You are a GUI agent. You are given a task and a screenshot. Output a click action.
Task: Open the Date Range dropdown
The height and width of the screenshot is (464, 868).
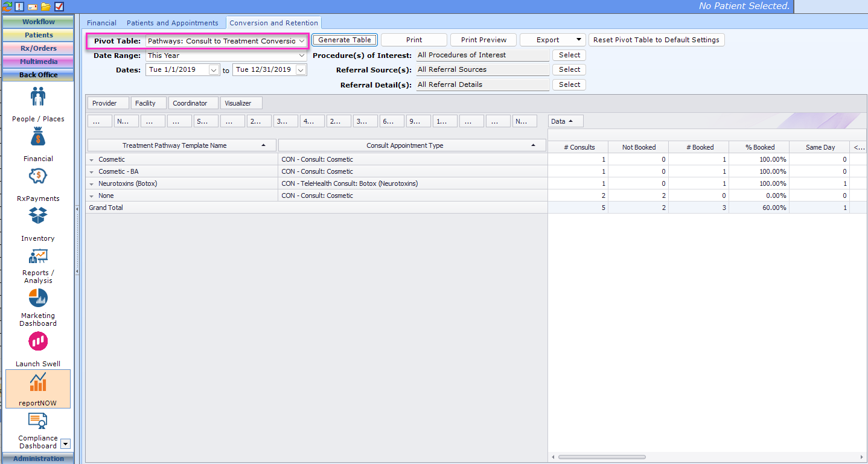226,55
